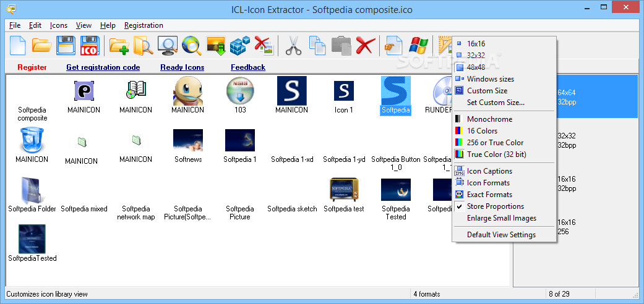This screenshot has width=644, height=304.
Task: Click the red X over picture icon
Action: click(x=264, y=45)
